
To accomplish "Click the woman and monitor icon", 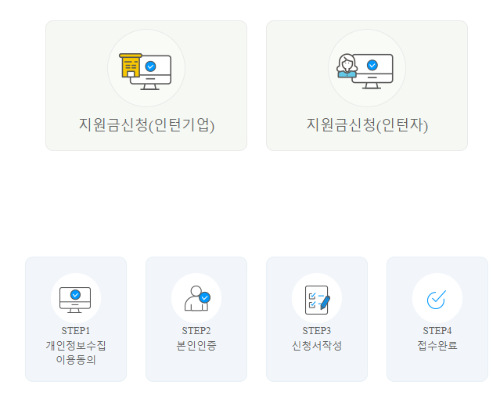I will (x=365, y=71).
